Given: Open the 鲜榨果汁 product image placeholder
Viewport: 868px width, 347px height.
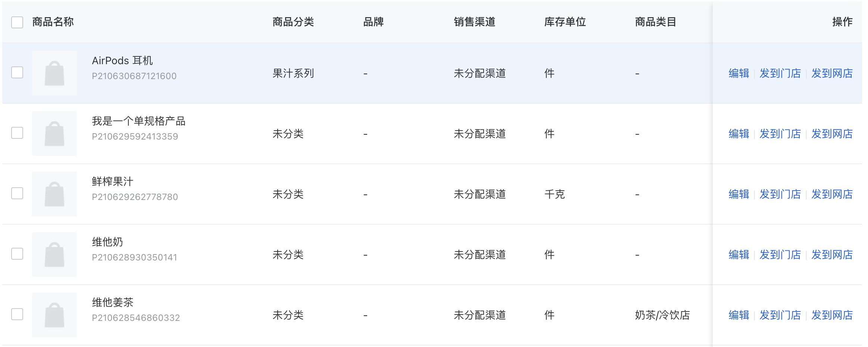Looking at the screenshot, I should pos(54,194).
